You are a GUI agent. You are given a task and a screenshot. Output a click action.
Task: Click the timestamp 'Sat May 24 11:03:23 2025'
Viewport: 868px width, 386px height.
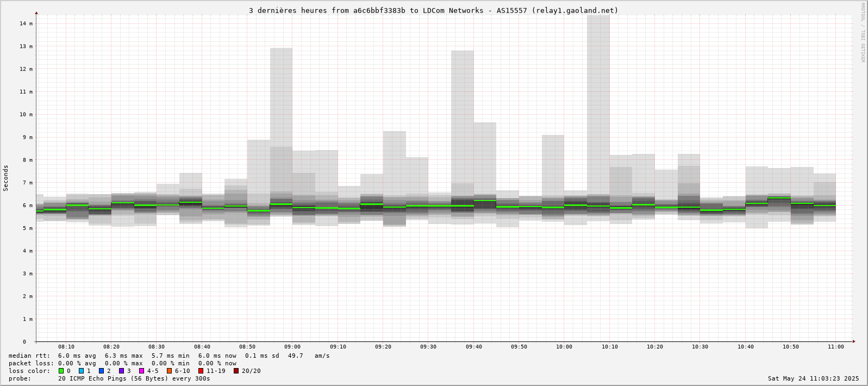(x=814, y=378)
